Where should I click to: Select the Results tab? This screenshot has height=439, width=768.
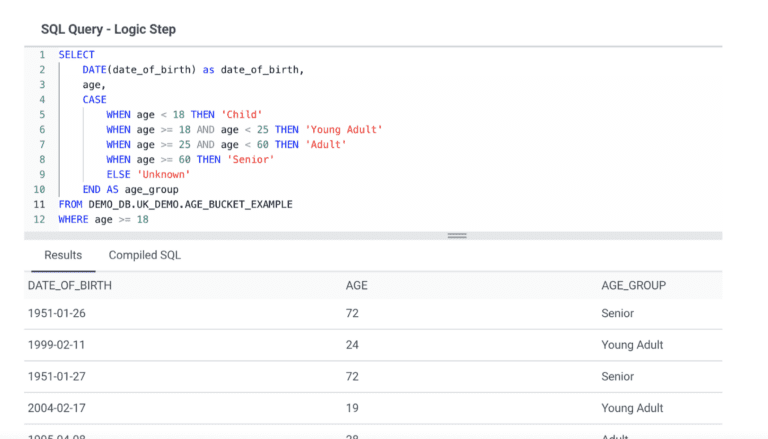click(x=63, y=255)
